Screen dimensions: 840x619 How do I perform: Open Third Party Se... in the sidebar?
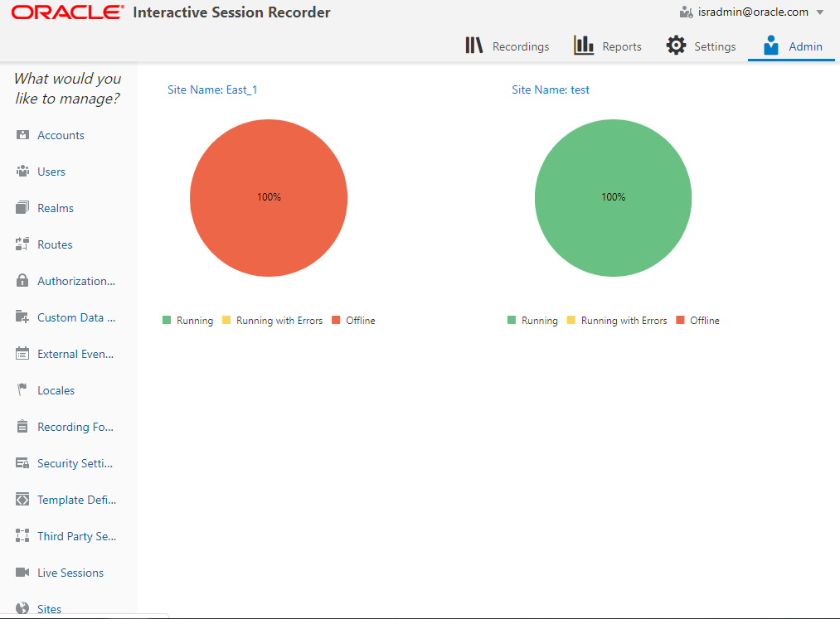click(x=76, y=536)
